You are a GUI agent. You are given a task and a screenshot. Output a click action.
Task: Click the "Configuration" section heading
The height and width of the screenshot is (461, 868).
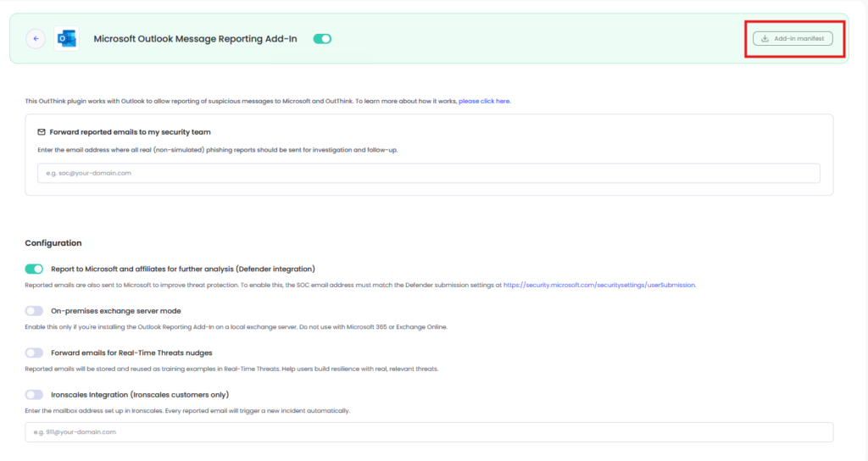tap(53, 243)
